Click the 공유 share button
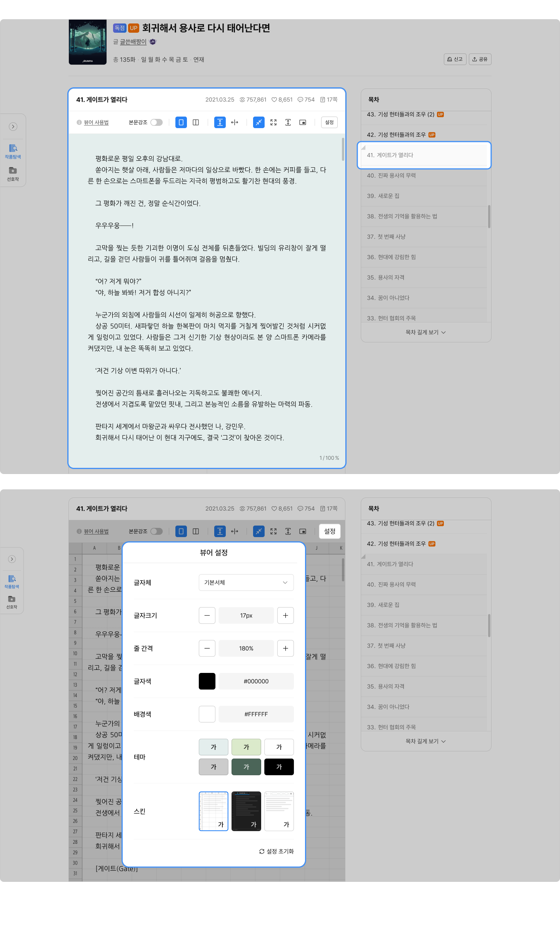The width and height of the screenshot is (560, 928). 480,59
